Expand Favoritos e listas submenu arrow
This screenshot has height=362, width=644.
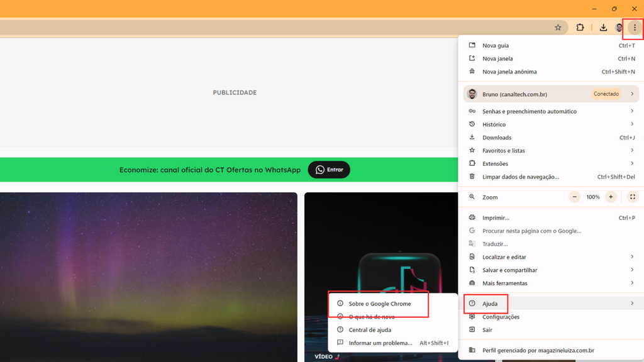[632, 150]
